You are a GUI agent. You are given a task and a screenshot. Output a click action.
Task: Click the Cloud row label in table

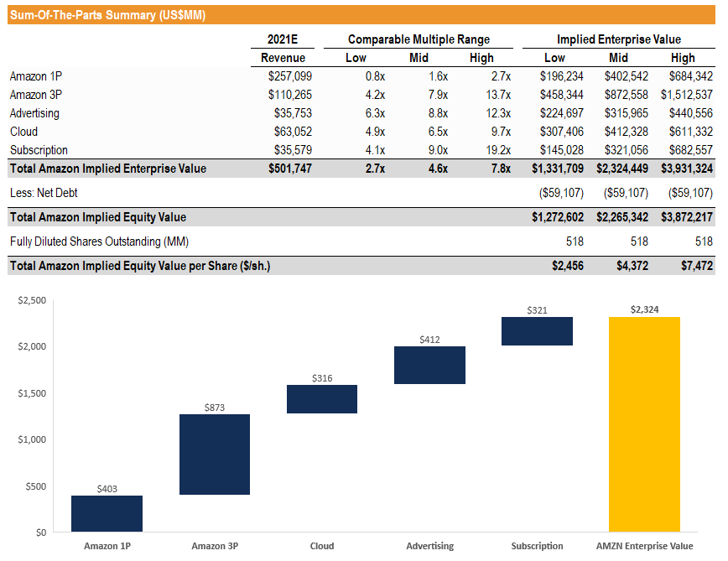[23, 132]
